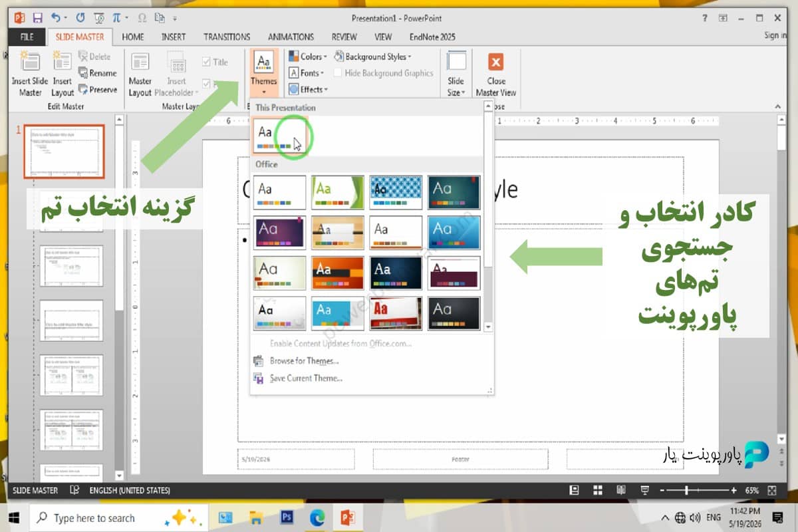This screenshot has width=798, height=532.
Task: Click the Close Master View red X
Action: (x=496, y=62)
